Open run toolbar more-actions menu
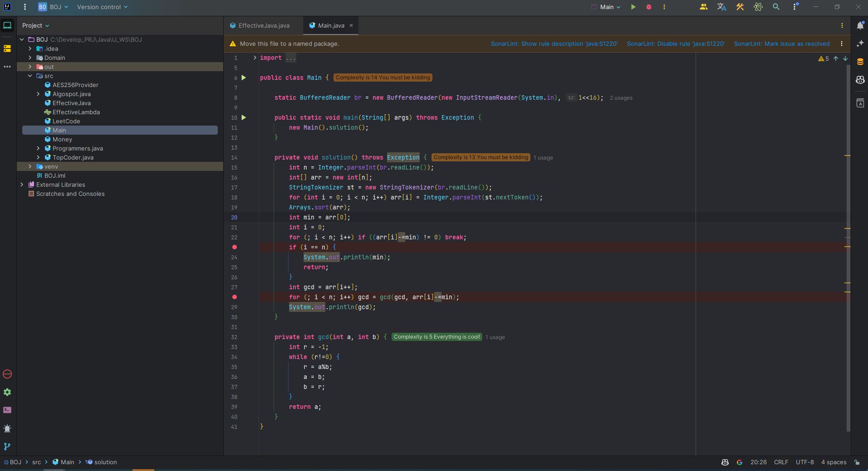The image size is (868, 471). click(664, 7)
